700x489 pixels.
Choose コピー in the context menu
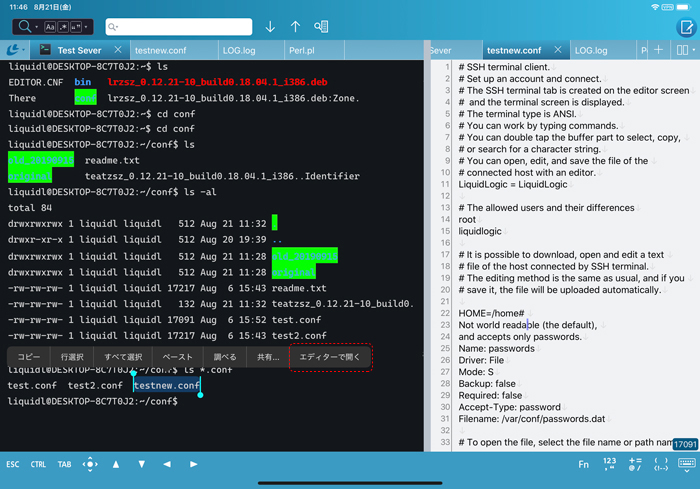(x=29, y=356)
